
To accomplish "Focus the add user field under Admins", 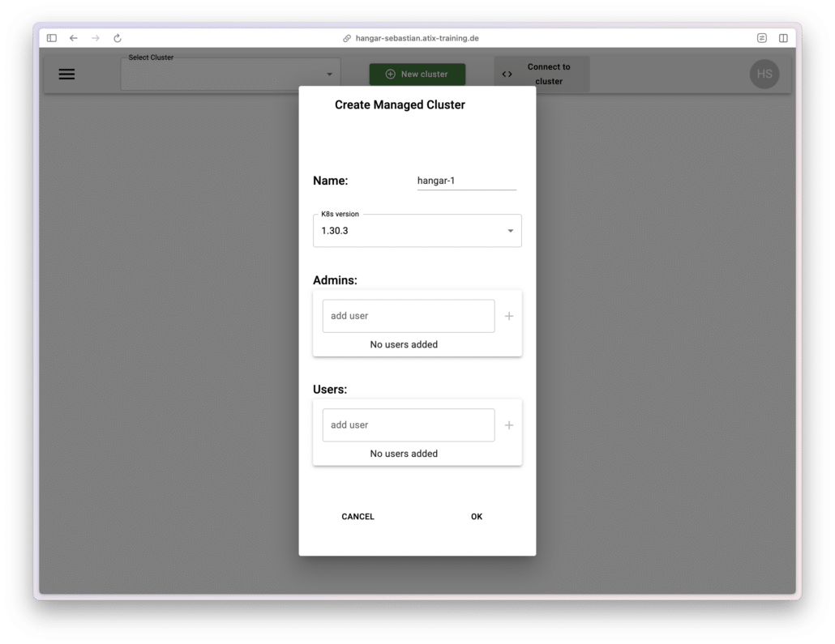I will coord(408,316).
